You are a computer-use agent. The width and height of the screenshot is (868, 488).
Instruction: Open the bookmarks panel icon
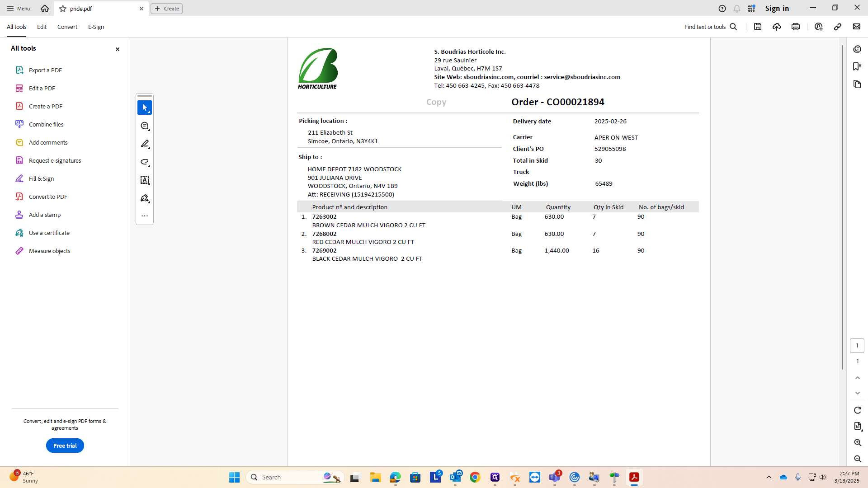[857, 66]
